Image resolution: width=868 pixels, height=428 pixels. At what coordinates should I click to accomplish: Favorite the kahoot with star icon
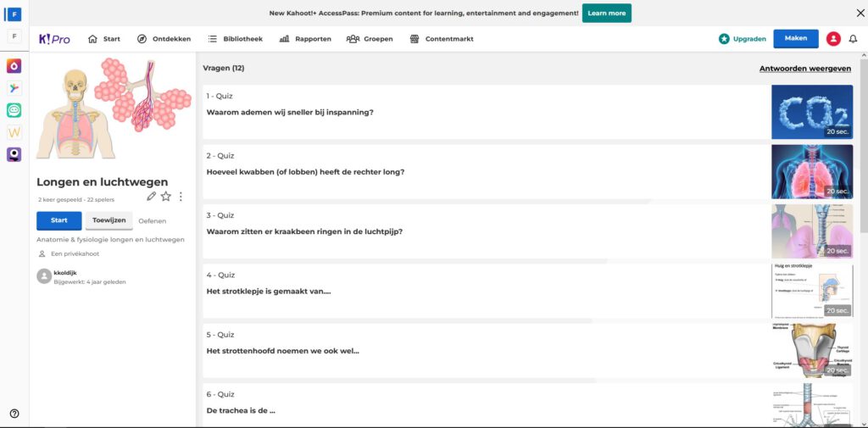[x=166, y=196]
